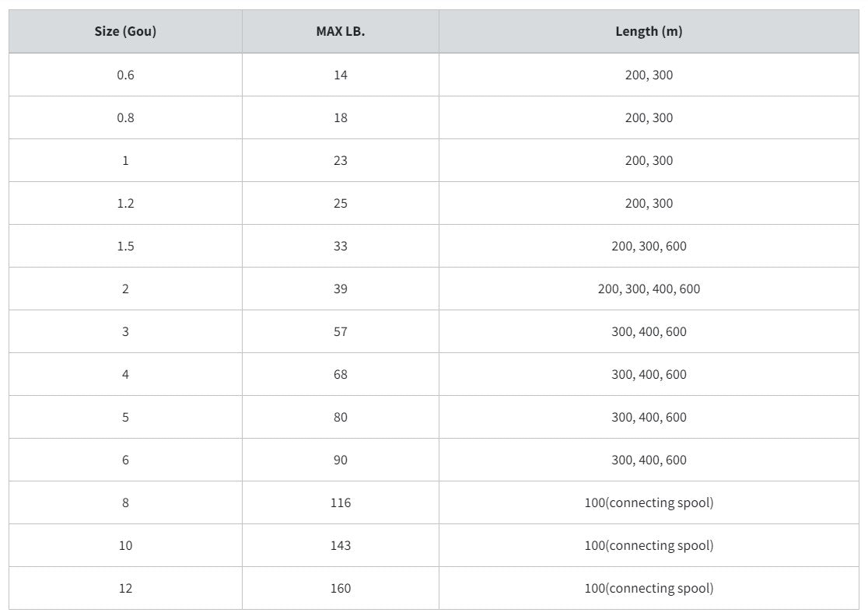Viewport: 868px width, 616px height.
Task: Select the MAX LB. value 33
Action: click(x=341, y=247)
